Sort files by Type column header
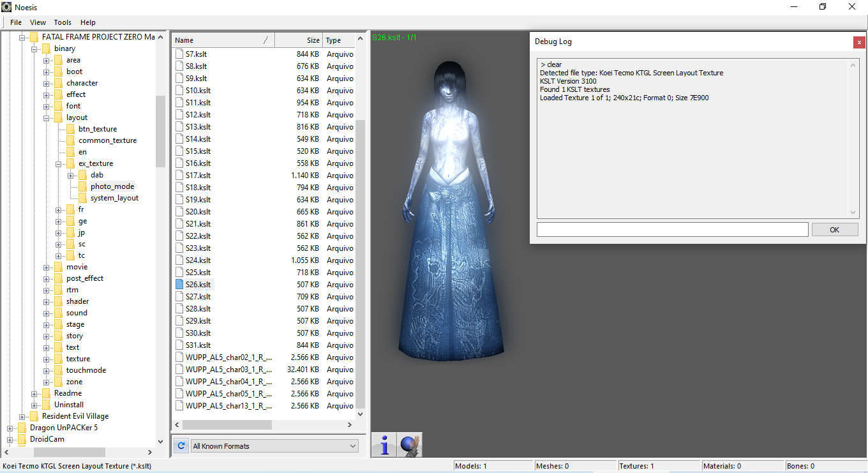The image size is (868, 473). coord(338,40)
